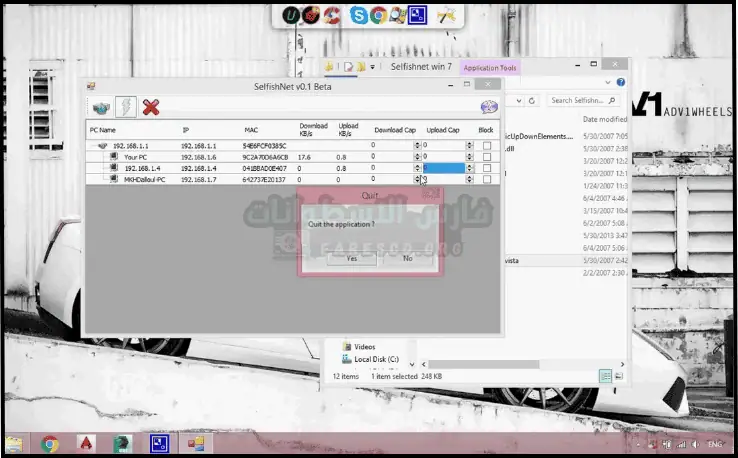
Task: Open Skype from the top dock
Action: pos(358,16)
